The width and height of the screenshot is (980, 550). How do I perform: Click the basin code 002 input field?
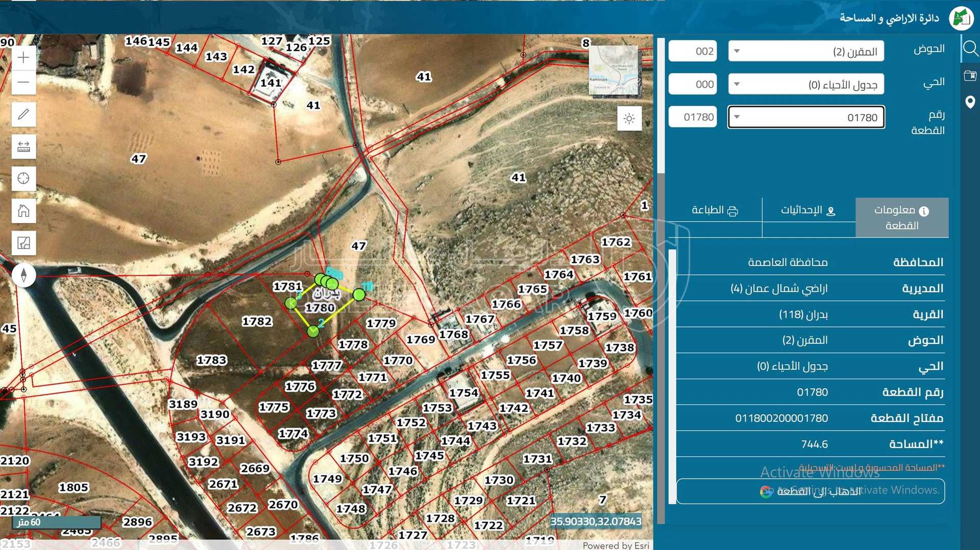point(693,52)
